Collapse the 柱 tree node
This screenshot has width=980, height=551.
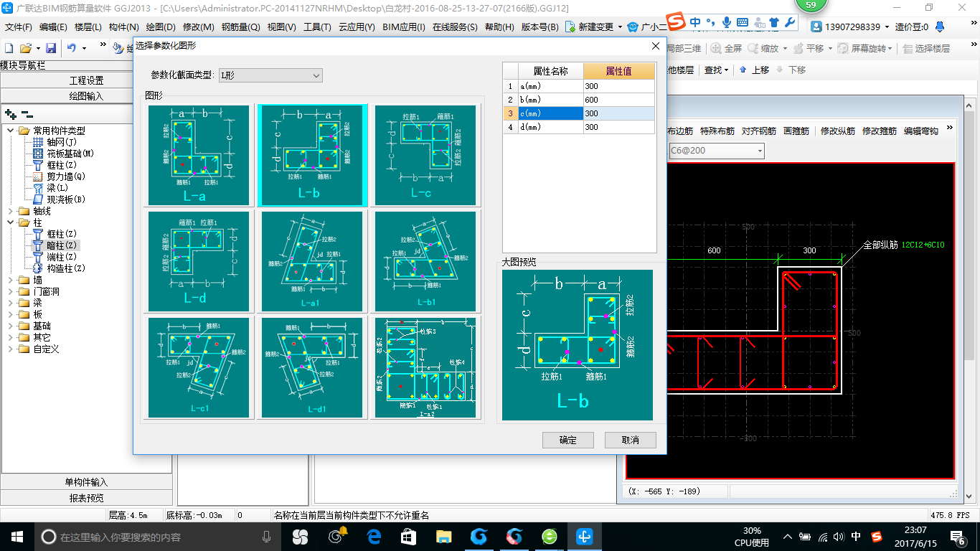(x=10, y=222)
